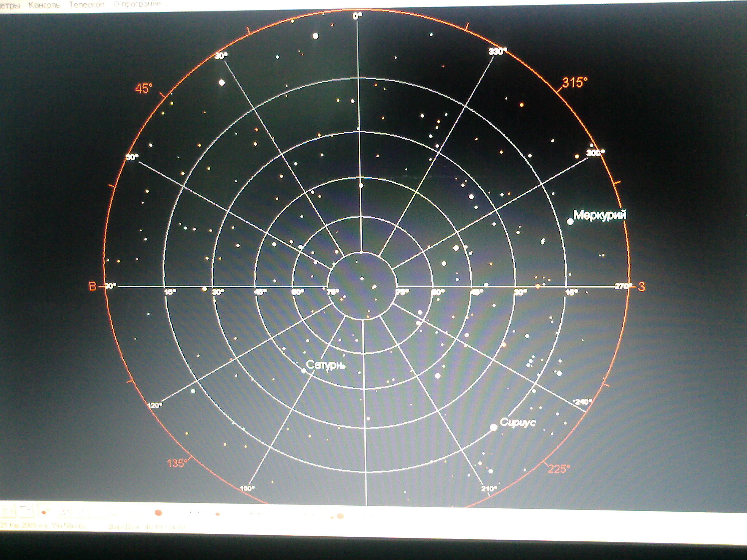Open the О программе menu
The width and height of the screenshot is (747, 560).
click(137, 4)
